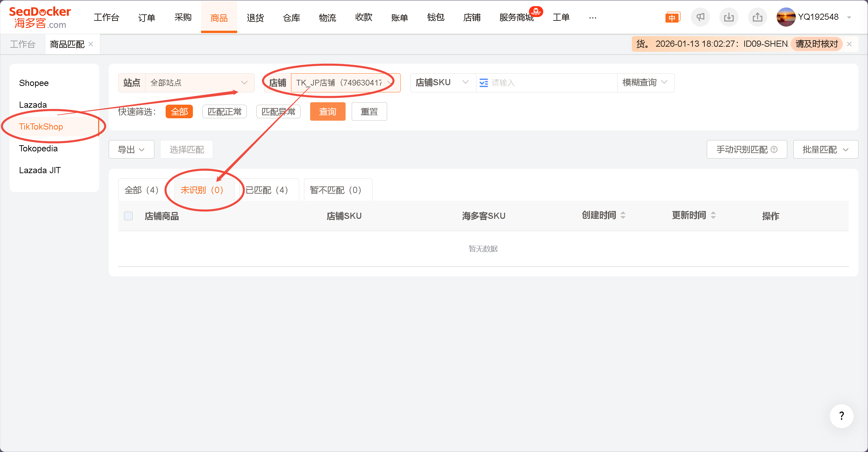Click the language switch 中 icon
This screenshot has width=868, height=452.
coord(672,17)
